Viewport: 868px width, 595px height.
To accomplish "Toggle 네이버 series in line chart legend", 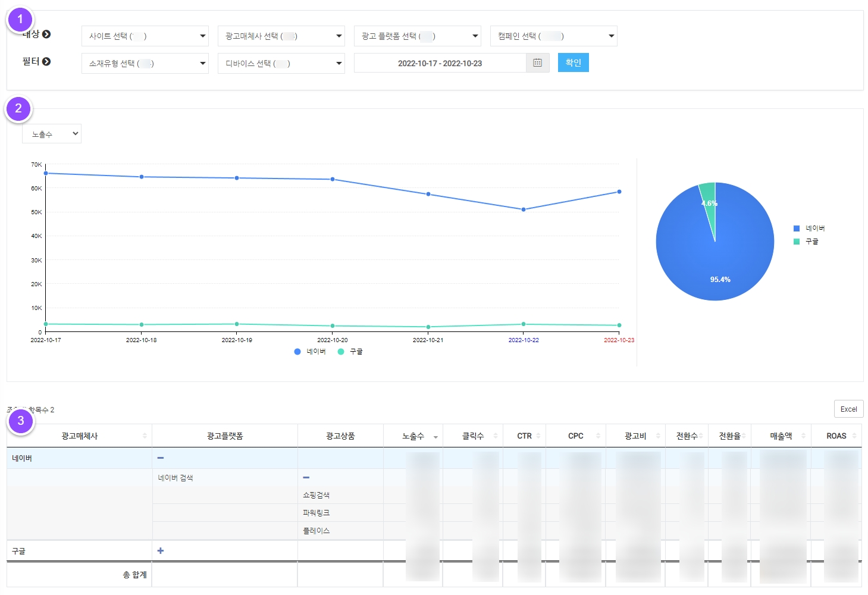I will point(310,352).
